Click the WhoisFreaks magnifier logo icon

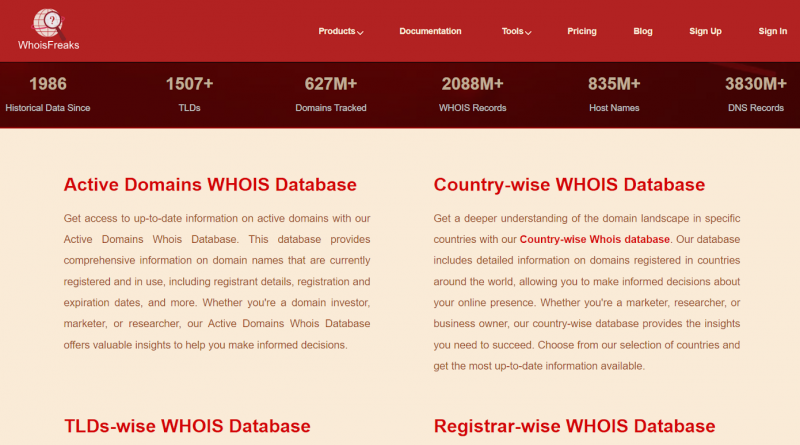(47, 22)
